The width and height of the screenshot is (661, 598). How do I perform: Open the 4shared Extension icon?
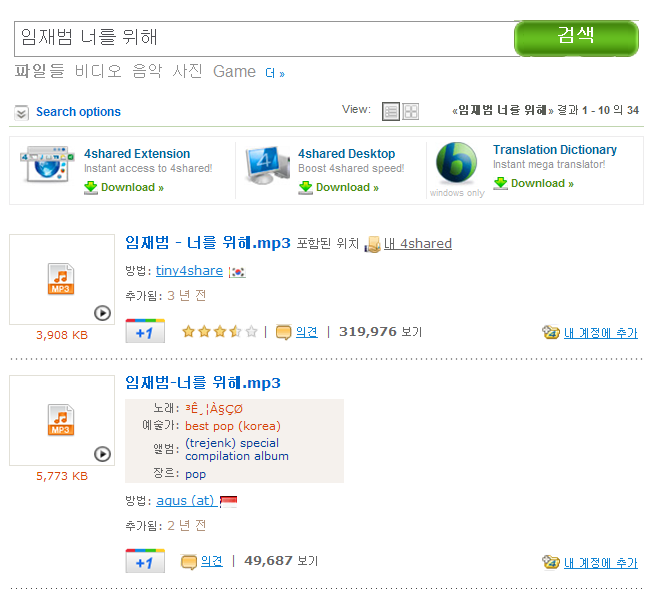click(48, 164)
